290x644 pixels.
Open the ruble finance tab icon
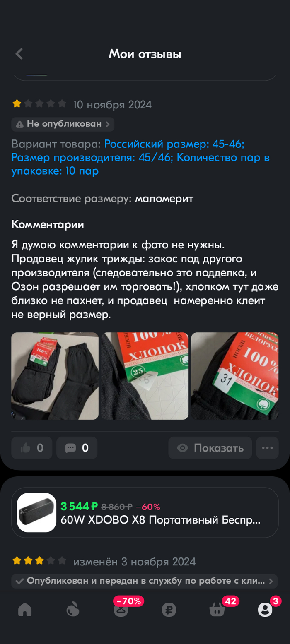point(169,610)
